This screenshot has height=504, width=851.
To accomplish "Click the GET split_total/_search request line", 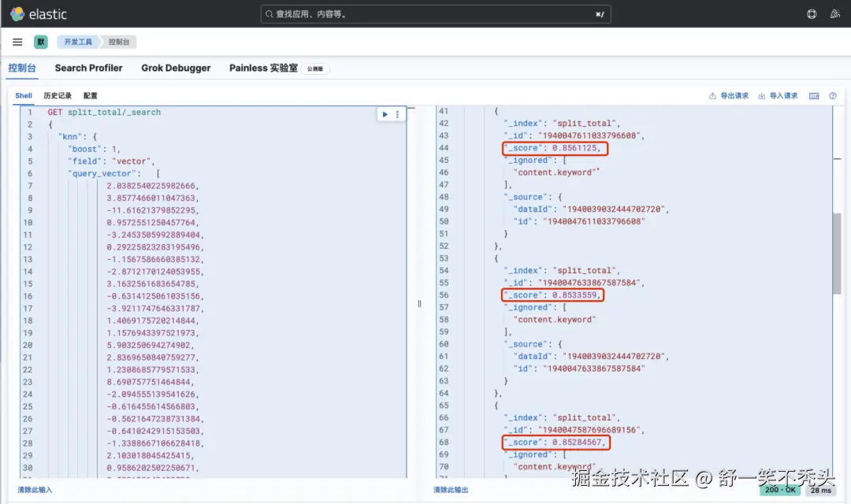I will (x=104, y=113).
